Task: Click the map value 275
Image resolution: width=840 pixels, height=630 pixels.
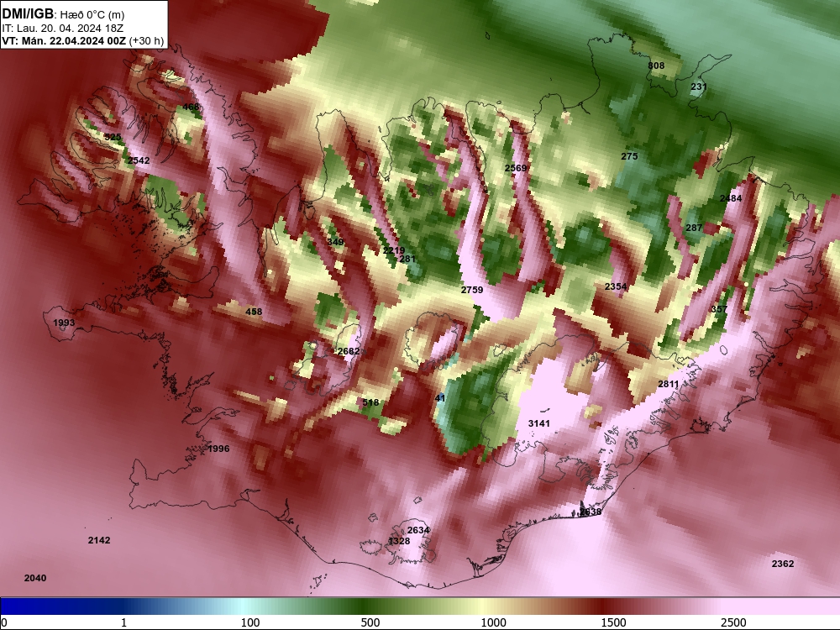Action: coord(629,156)
